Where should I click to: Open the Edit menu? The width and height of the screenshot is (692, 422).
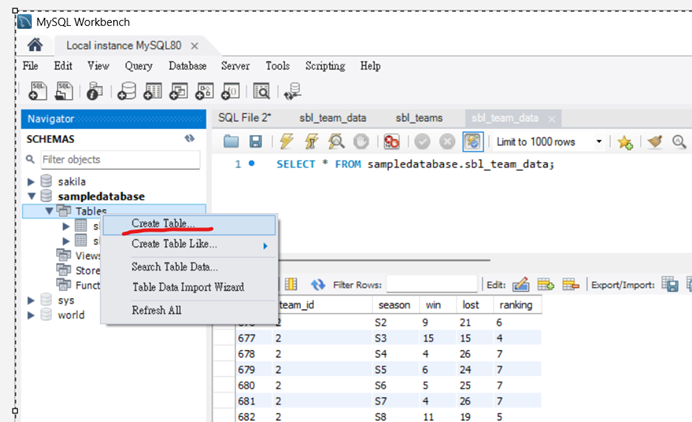(x=63, y=66)
